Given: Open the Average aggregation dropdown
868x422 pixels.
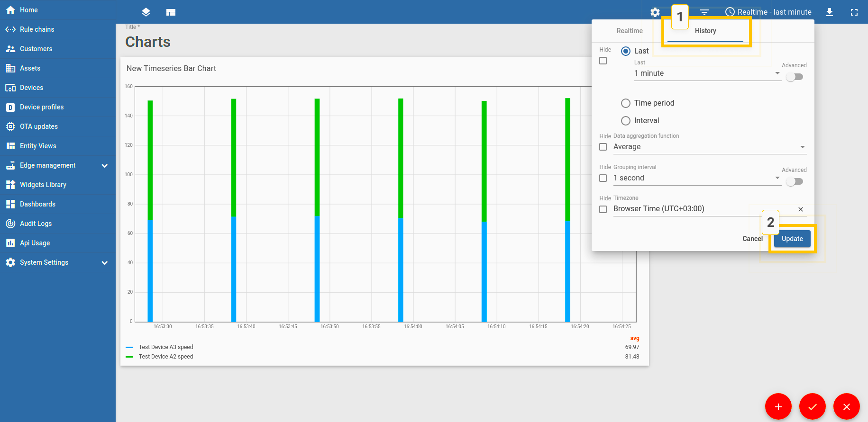Looking at the screenshot, I should 710,147.
